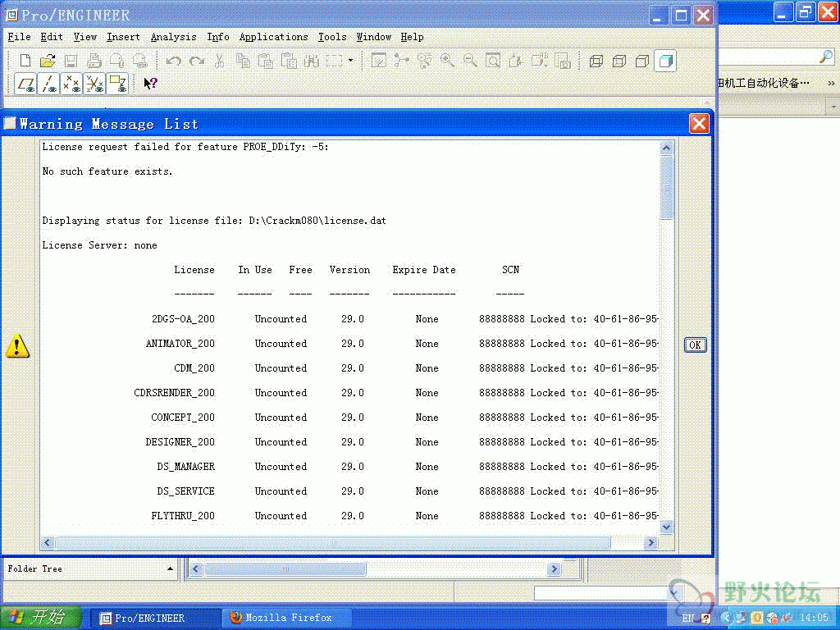This screenshot has height=630, width=840.
Task: Click warning list scroll down arrow
Action: point(666,527)
